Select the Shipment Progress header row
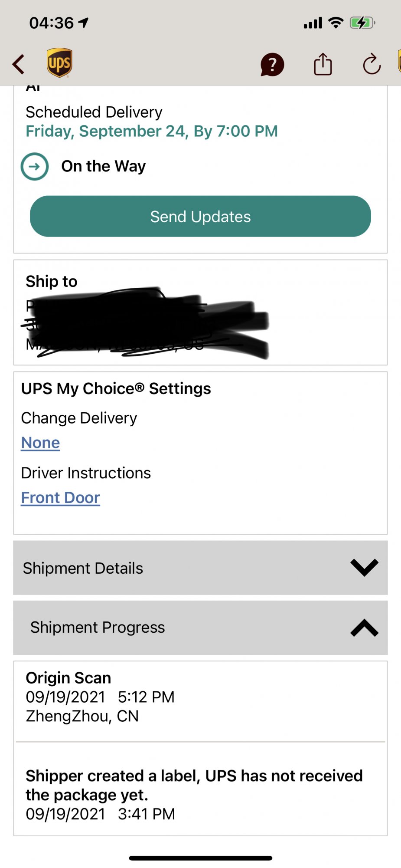This screenshot has width=401, height=868. coord(200,628)
